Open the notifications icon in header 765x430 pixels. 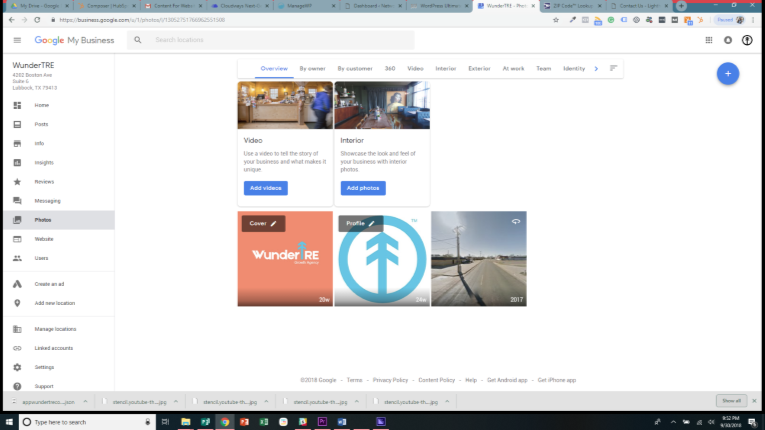[728, 40]
